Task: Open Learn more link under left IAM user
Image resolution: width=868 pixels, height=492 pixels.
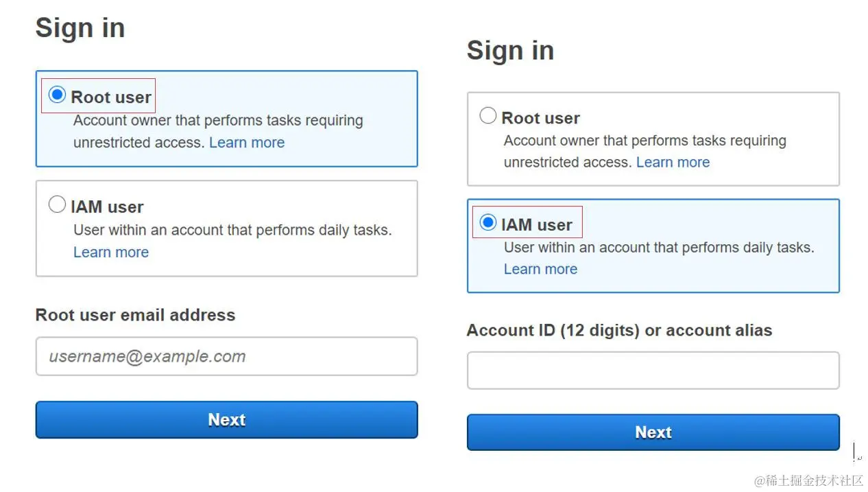Action: pyautogui.click(x=110, y=252)
